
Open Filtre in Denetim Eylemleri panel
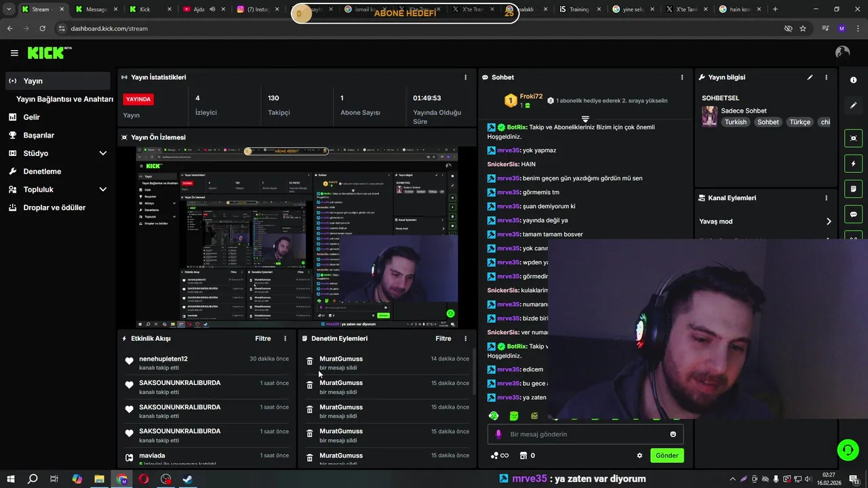443,338
